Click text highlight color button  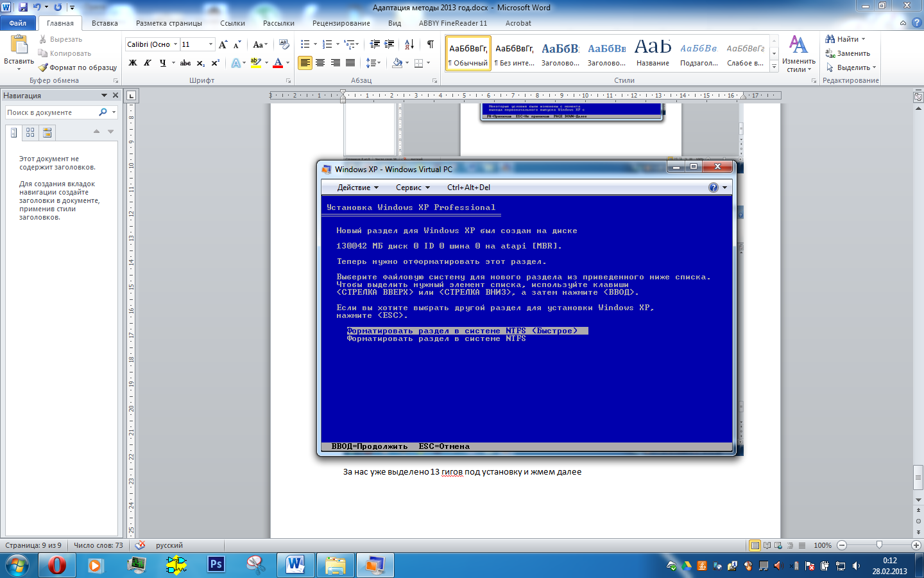point(255,63)
